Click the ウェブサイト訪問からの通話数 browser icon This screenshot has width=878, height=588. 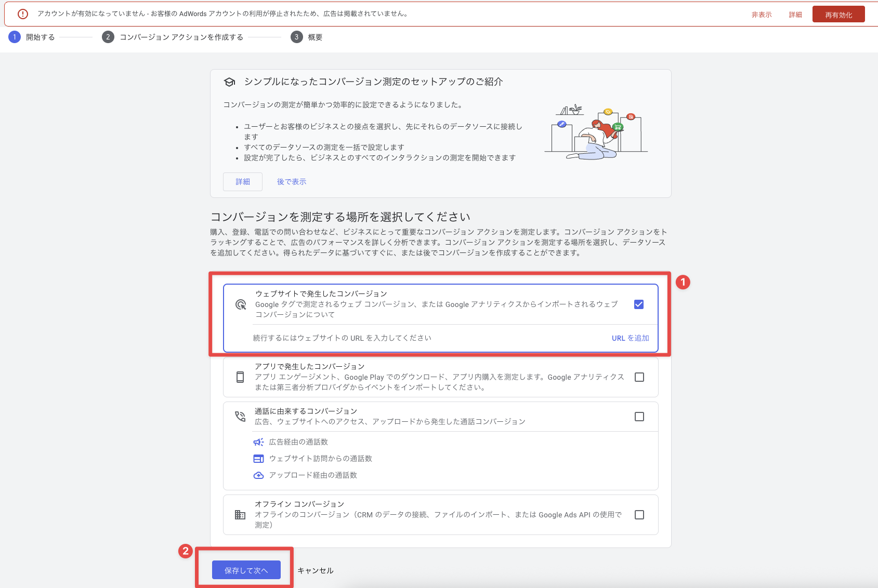click(258, 459)
